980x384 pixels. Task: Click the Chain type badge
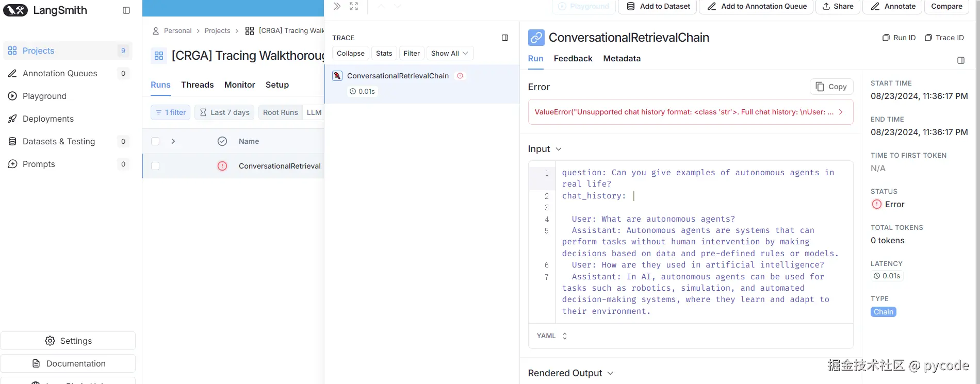tap(884, 312)
